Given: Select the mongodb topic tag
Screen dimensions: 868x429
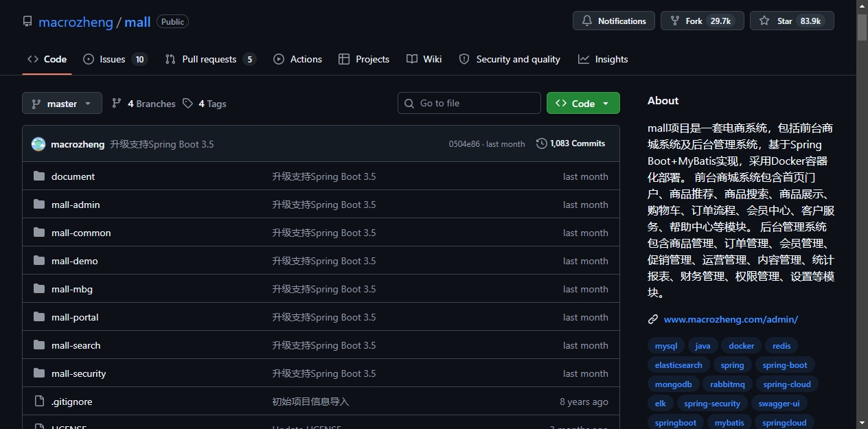Looking at the screenshot, I should pyautogui.click(x=674, y=384).
